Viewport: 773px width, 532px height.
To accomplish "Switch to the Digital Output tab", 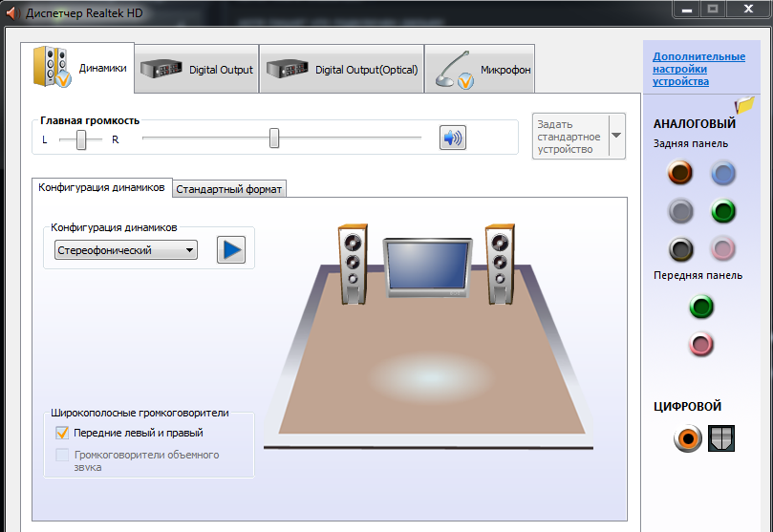I will (197, 70).
